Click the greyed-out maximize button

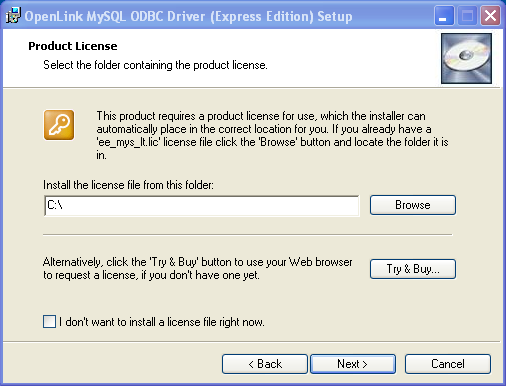pos(467,16)
